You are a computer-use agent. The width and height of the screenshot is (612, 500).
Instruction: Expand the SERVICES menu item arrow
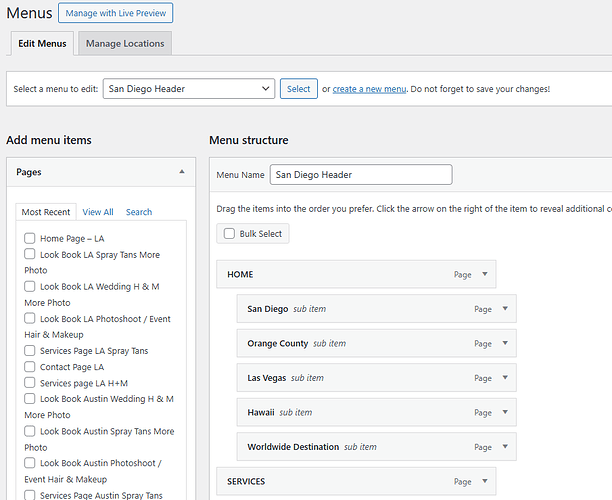point(485,481)
